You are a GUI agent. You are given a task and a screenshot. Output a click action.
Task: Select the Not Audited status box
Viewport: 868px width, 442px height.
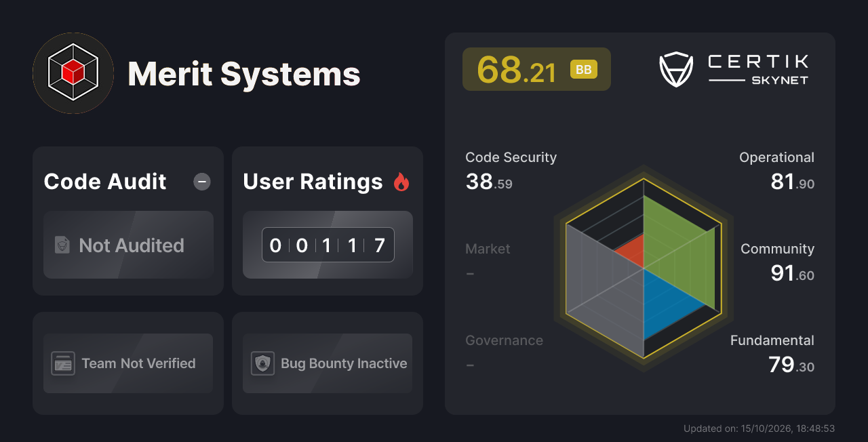pos(128,245)
